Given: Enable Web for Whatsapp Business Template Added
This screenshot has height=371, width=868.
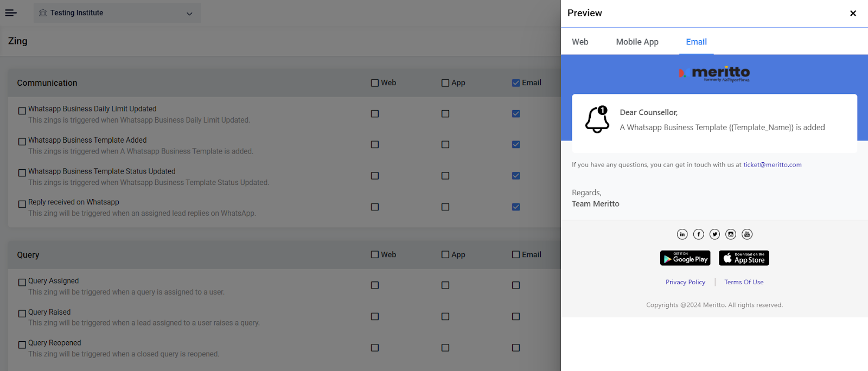Looking at the screenshot, I should click(375, 145).
